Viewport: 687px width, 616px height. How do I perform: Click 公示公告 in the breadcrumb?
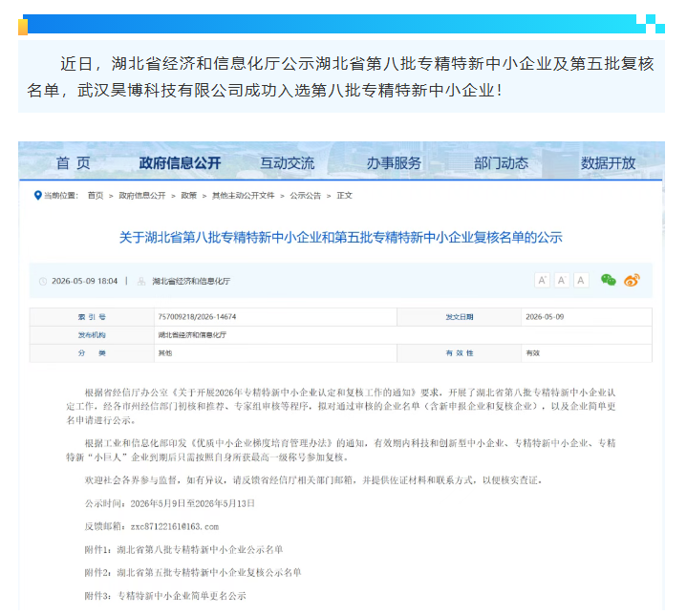[305, 196]
